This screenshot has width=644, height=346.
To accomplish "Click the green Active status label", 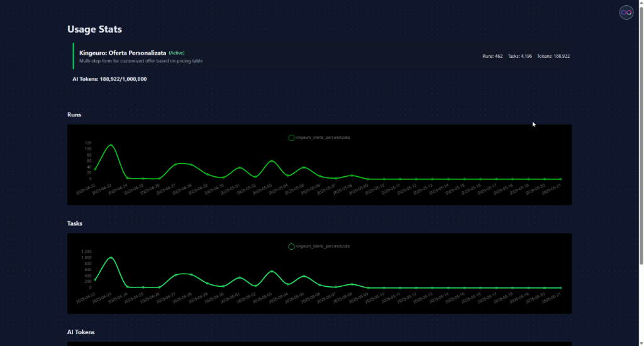I will click(x=176, y=53).
